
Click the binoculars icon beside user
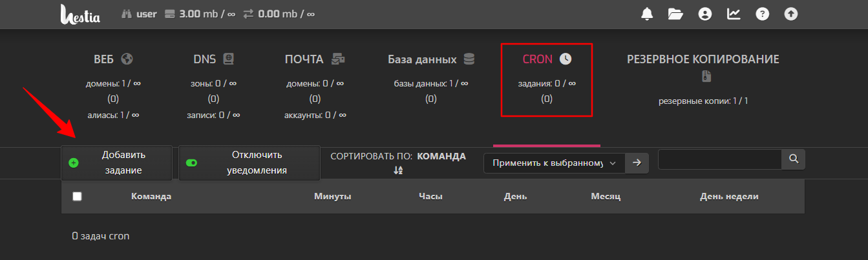pyautogui.click(x=127, y=14)
